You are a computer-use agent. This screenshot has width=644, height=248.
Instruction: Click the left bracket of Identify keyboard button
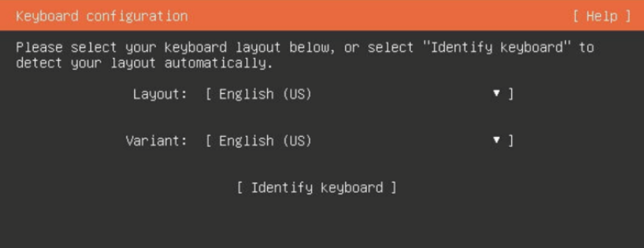coord(240,188)
